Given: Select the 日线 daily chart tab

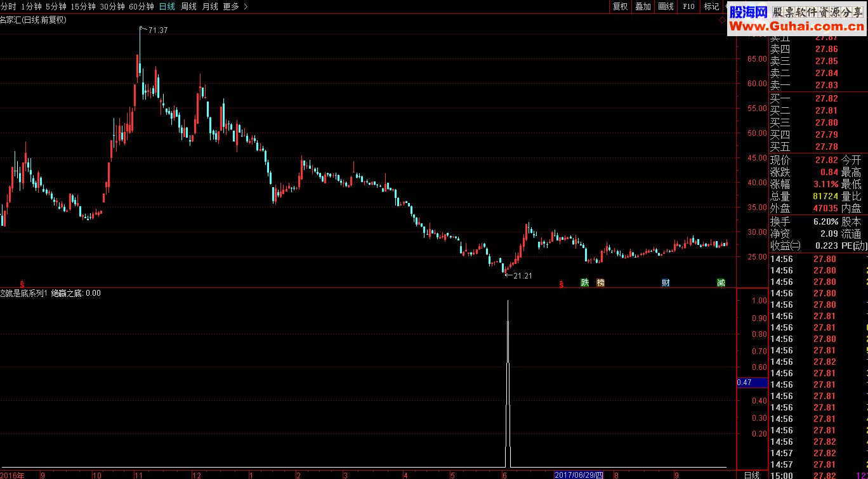Looking at the screenshot, I should [167, 6].
